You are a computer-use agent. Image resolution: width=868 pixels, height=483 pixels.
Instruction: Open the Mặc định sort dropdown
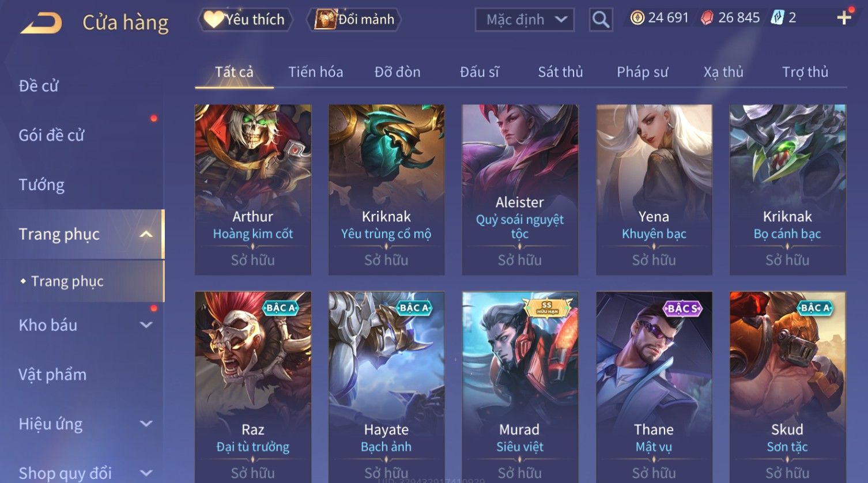pos(524,20)
